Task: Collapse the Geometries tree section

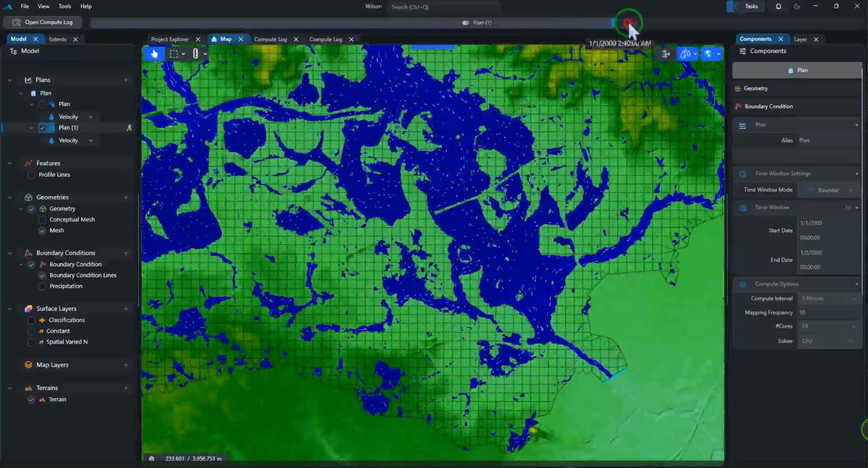Action: 10,197
